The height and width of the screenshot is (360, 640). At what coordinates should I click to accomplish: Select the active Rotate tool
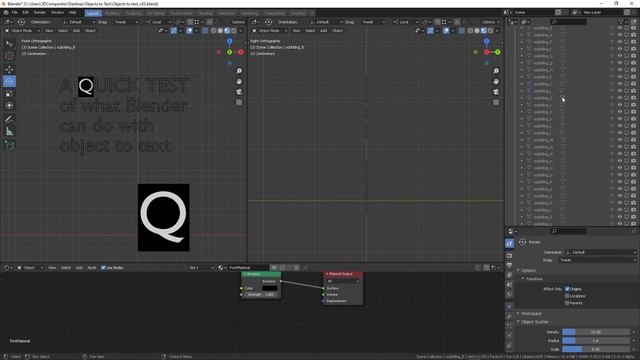click(9, 82)
